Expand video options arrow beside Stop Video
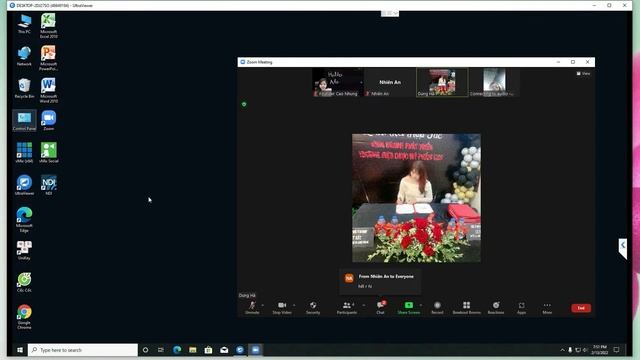 coord(294,305)
